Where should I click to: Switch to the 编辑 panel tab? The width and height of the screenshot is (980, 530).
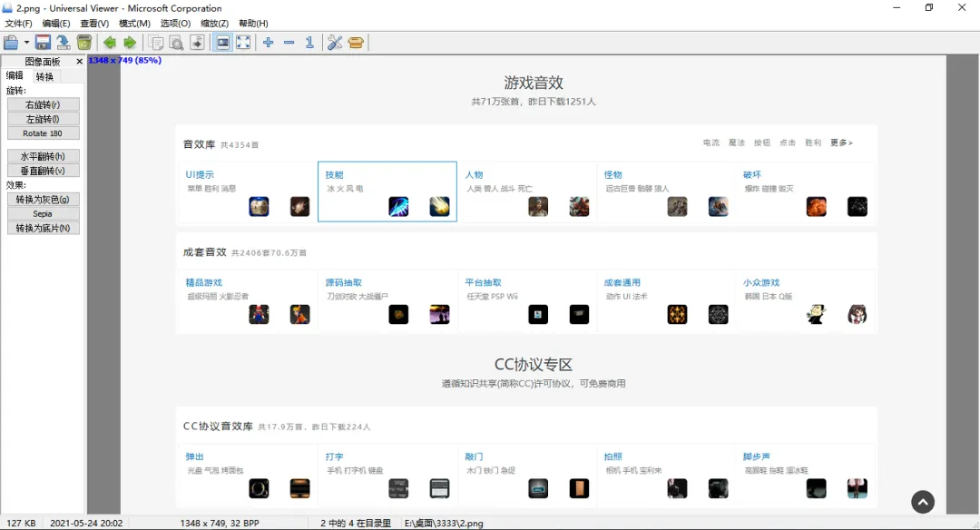click(15, 75)
